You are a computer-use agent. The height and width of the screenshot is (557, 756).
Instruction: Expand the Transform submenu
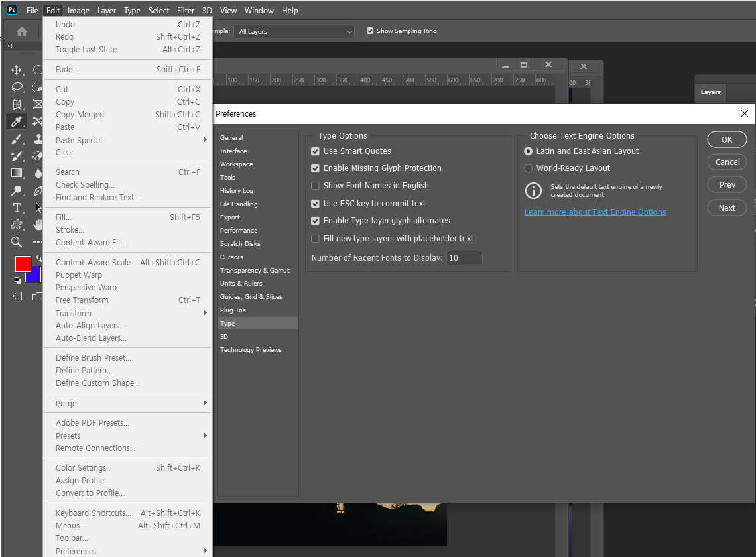pos(128,313)
